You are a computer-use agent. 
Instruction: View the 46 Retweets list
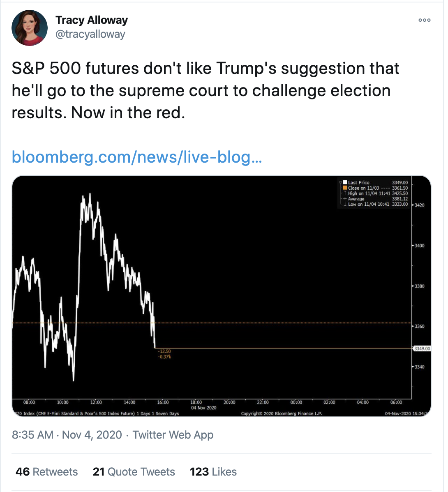coord(47,472)
